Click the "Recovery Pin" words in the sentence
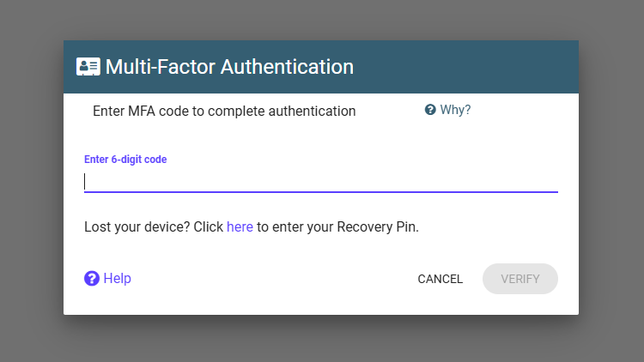The width and height of the screenshot is (644, 362). click(376, 226)
